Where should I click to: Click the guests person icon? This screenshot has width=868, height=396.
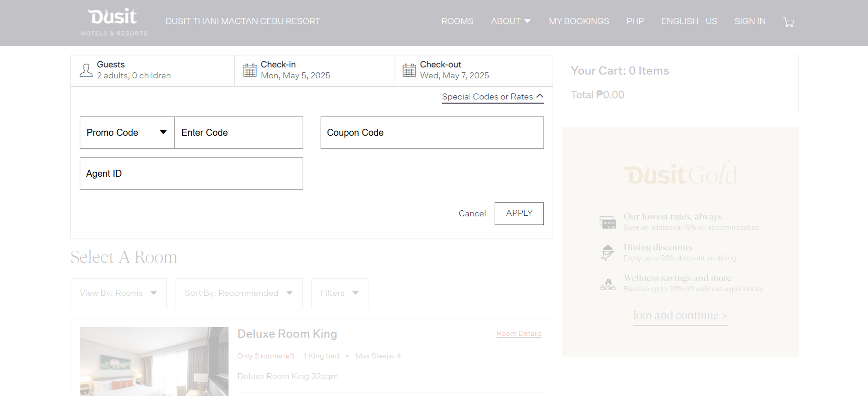(x=86, y=70)
